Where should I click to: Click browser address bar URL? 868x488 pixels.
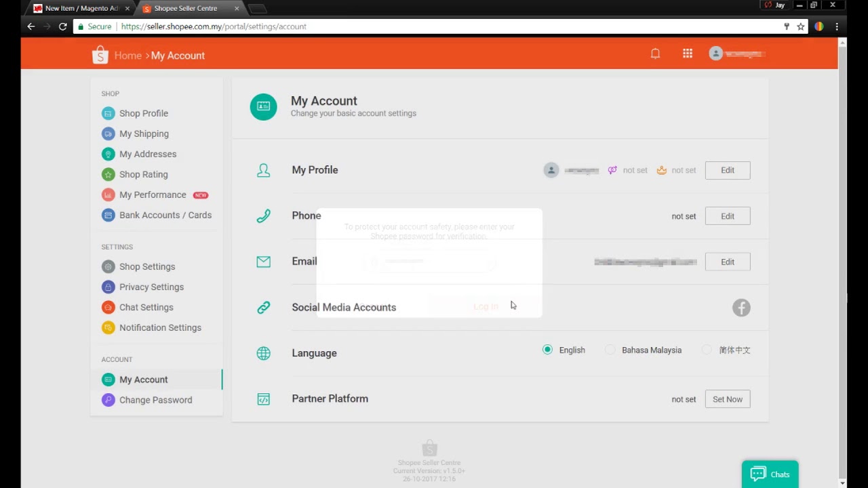tap(214, 26)
